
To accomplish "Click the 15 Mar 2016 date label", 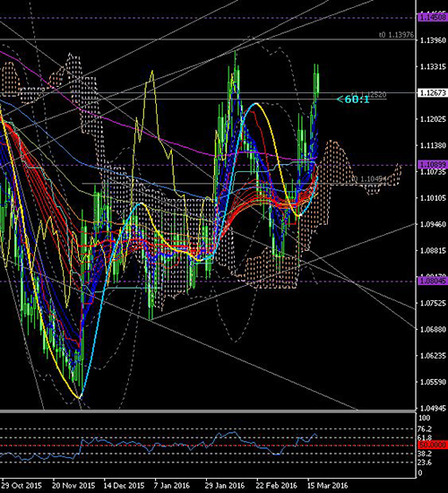I will [x=327, y=486].
